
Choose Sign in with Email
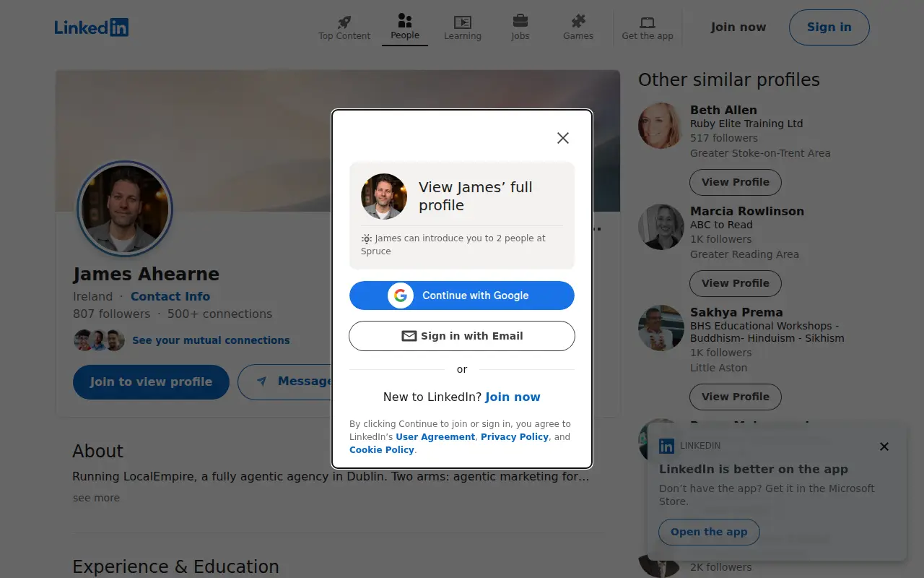(x=462, y=336)
